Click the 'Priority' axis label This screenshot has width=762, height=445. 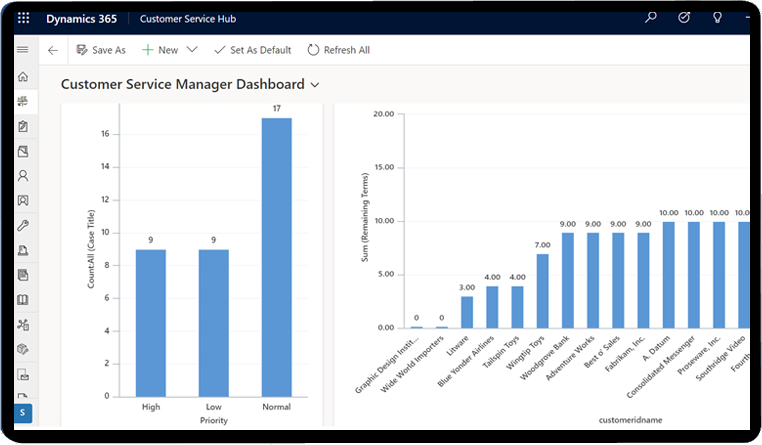(214, 420)
